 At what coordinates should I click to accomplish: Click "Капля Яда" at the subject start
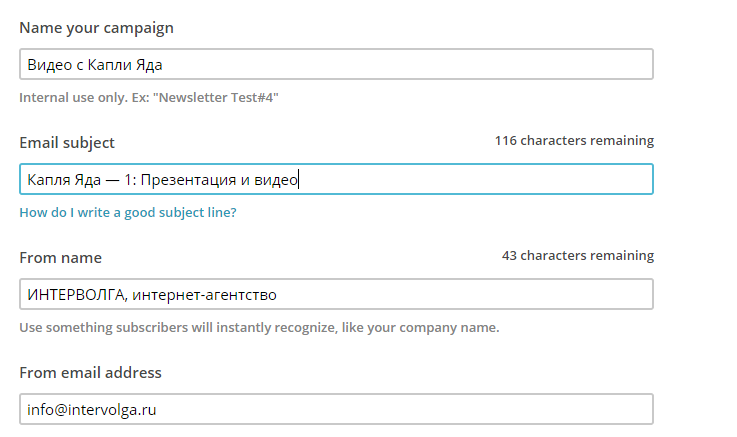coord(64,180)
